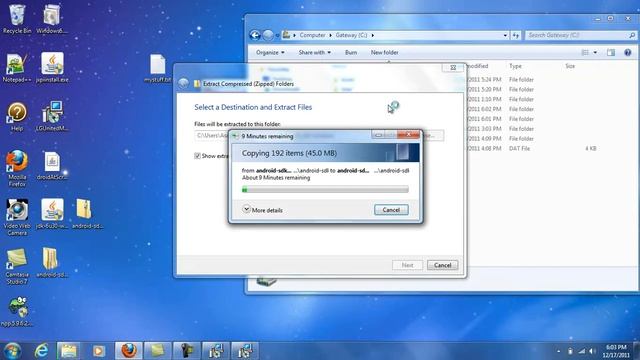Click Back arrow in Explorer window

(255, 36)
